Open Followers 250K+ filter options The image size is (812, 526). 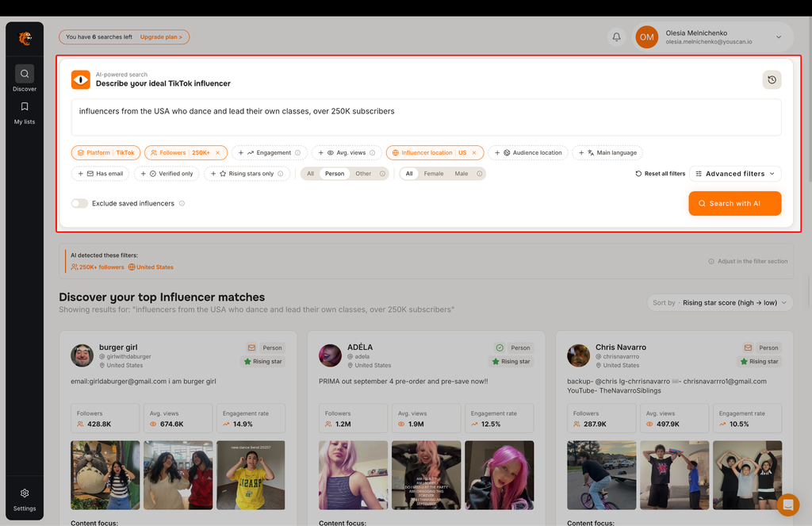point(180,153)
